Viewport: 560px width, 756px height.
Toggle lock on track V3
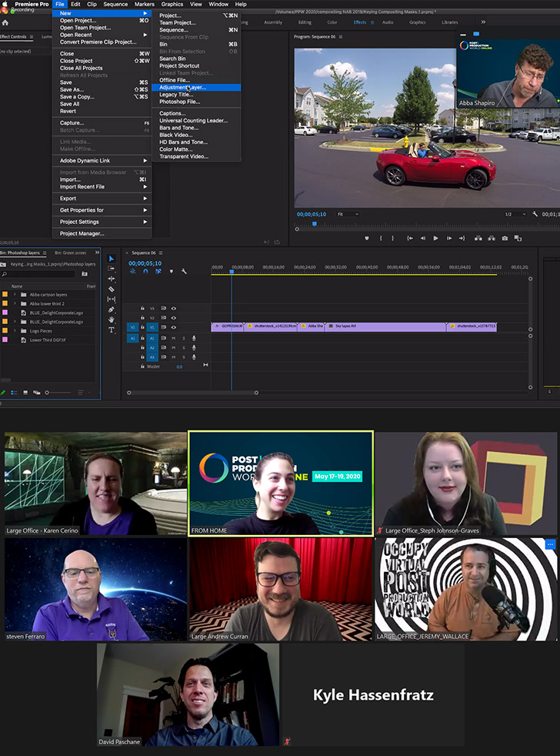(142, 308)
